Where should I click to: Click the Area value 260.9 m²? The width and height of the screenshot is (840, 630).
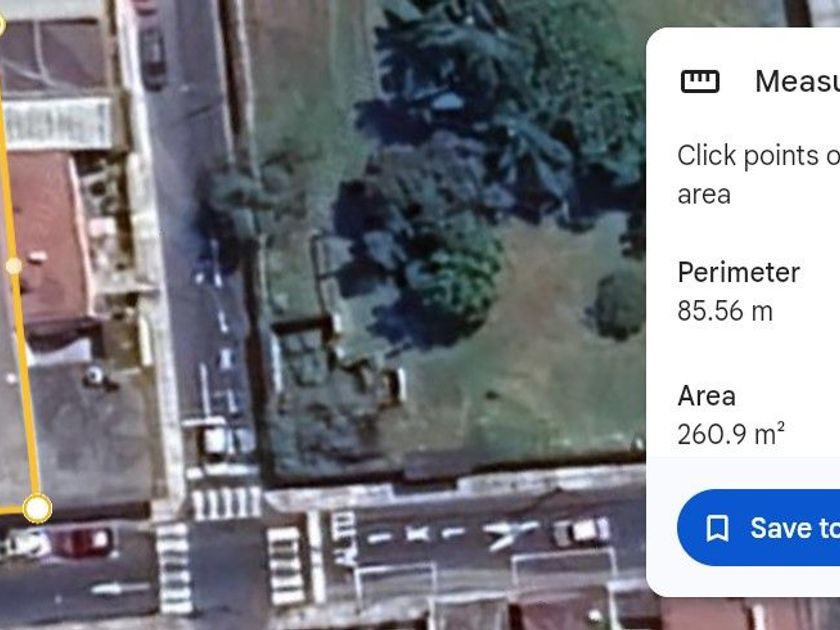point(731,434)
